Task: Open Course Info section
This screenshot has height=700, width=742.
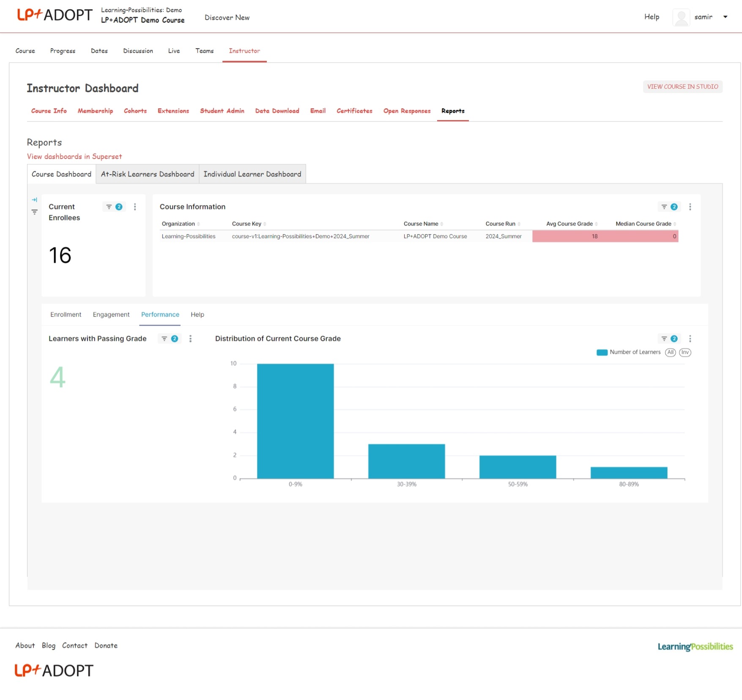Action: click(x=49, y=111)
